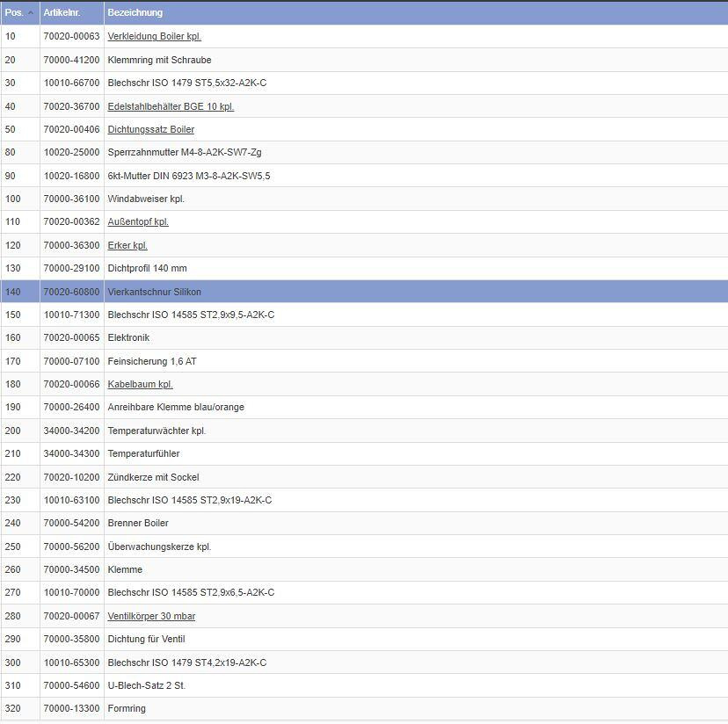This screenshot has height=724, width=728.
Task: Sort table by Artikelnr. column header
Action: point(62,13)
